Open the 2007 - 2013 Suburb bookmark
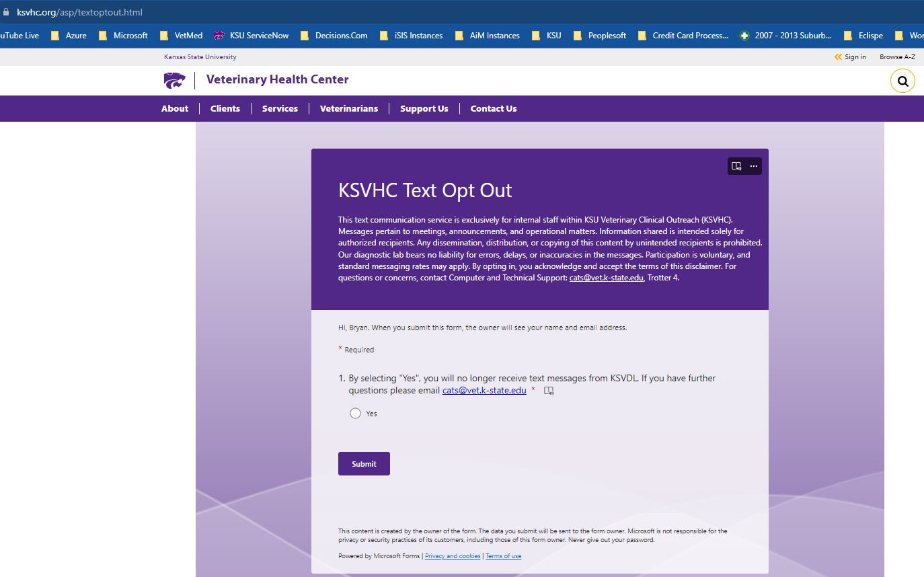This screenshot has height=577, width=924. pyautogui.click(x=786, y=36)
